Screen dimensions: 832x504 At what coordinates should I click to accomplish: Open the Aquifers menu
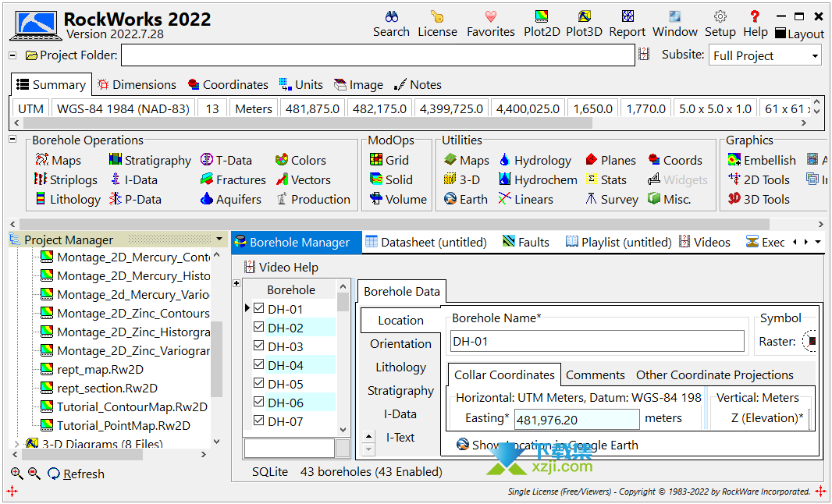tap(231, 200)
